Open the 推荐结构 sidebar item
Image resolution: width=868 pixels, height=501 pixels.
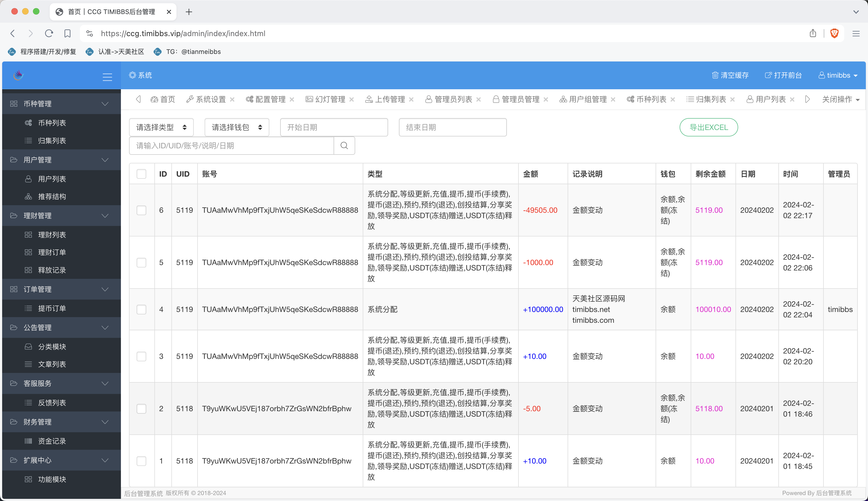click(x=61, y=197)
